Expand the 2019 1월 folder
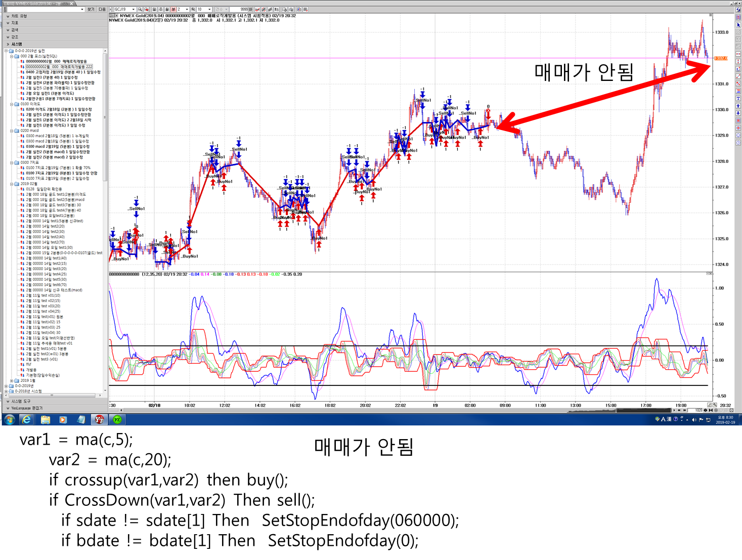The height and width of the screenshot is (560, 742). (x=12, y=380)
